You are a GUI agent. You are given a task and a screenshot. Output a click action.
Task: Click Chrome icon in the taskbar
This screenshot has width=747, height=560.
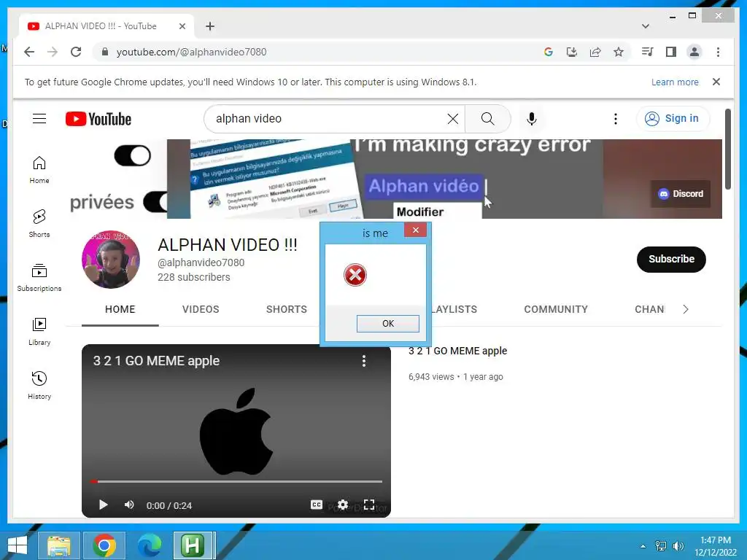point(104,545)
